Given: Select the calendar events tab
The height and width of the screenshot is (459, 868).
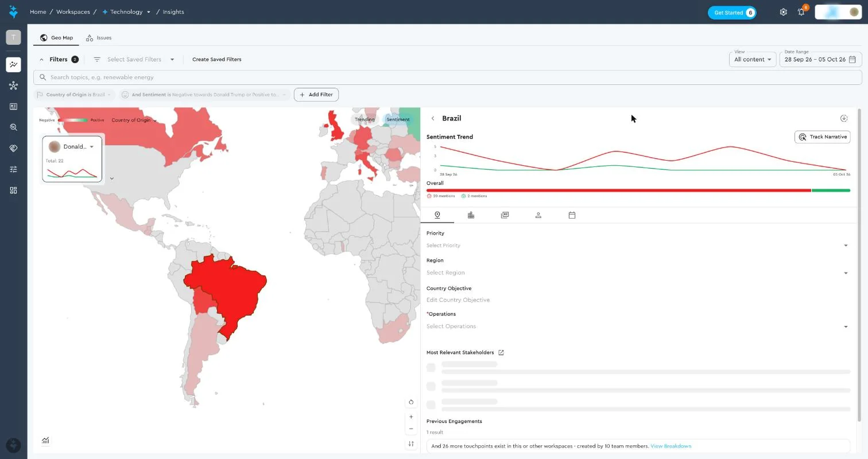Looking at the screenshot, I should point(572,215).
